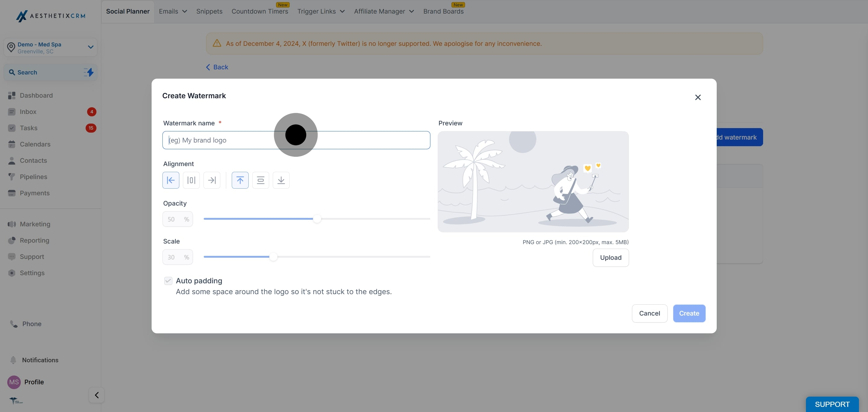Viewport: 868px width, 412px height.
Task: Select horizontal center alignment icon
Action: (x=191, y=180)
